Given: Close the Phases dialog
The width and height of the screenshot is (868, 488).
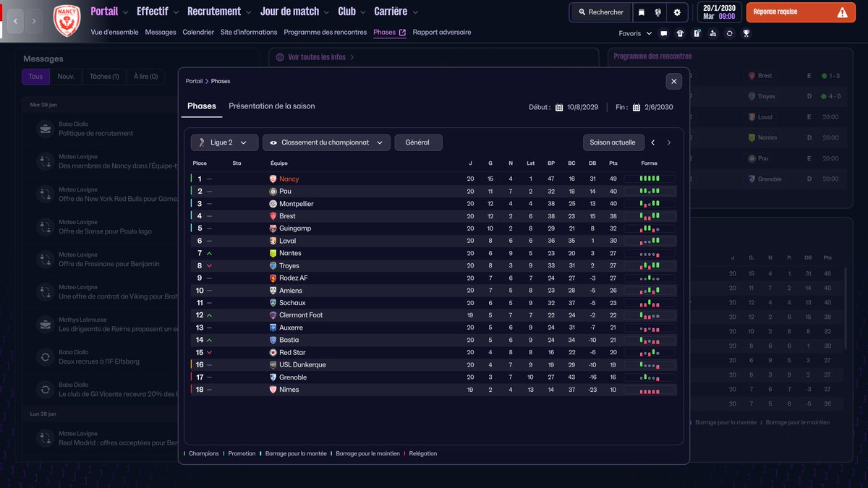Looking at the screenshot, I should 674,82.
